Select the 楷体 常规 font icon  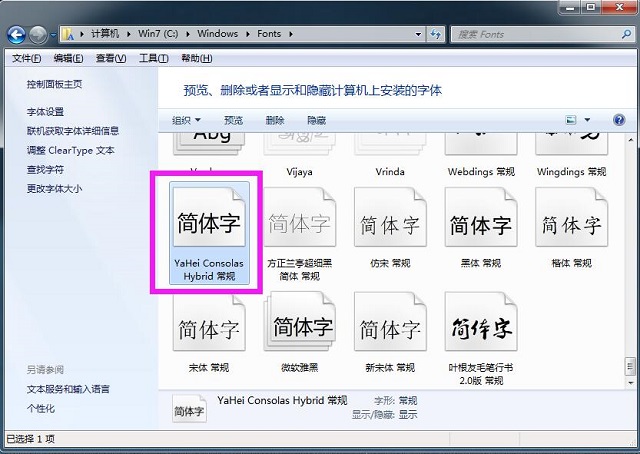click(x=571, y=217)
